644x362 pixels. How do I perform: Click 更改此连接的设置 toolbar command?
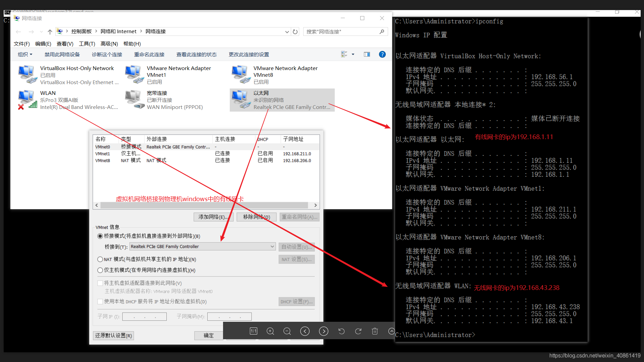pos(249,54)
